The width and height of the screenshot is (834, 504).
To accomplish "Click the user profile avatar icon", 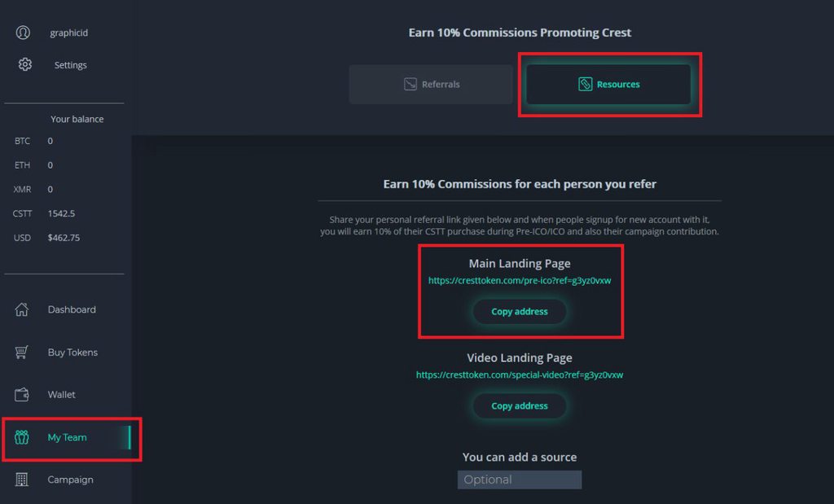I will [x=23, y=33].
